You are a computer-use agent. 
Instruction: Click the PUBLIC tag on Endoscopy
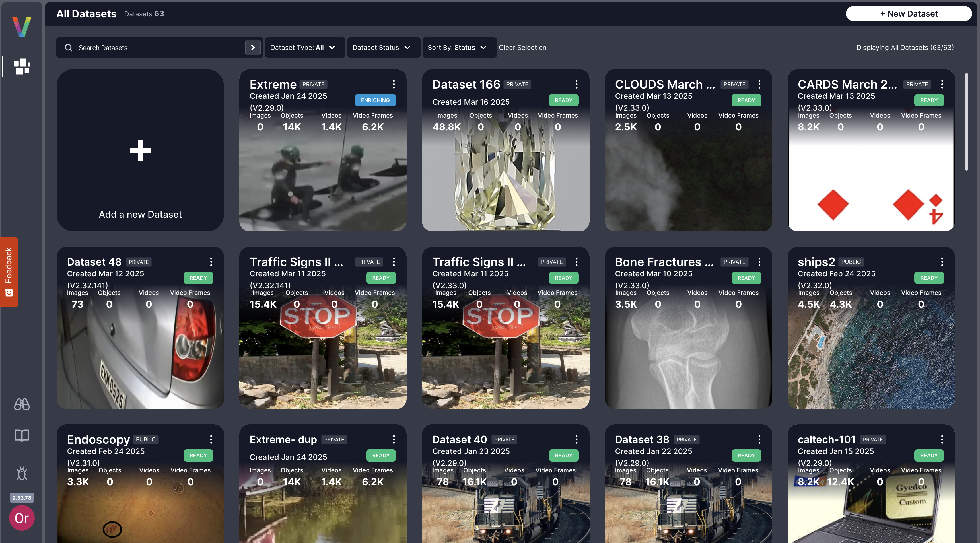point(145,439)
